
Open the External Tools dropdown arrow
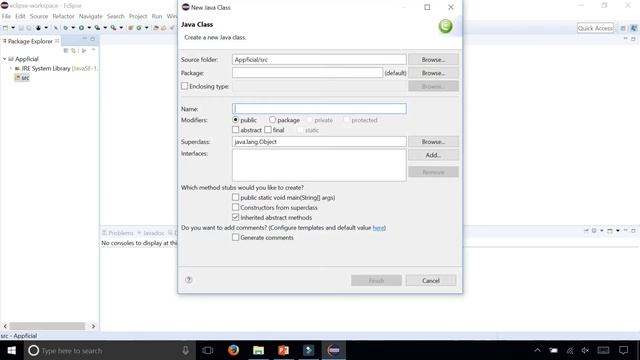tap(121, 28)
